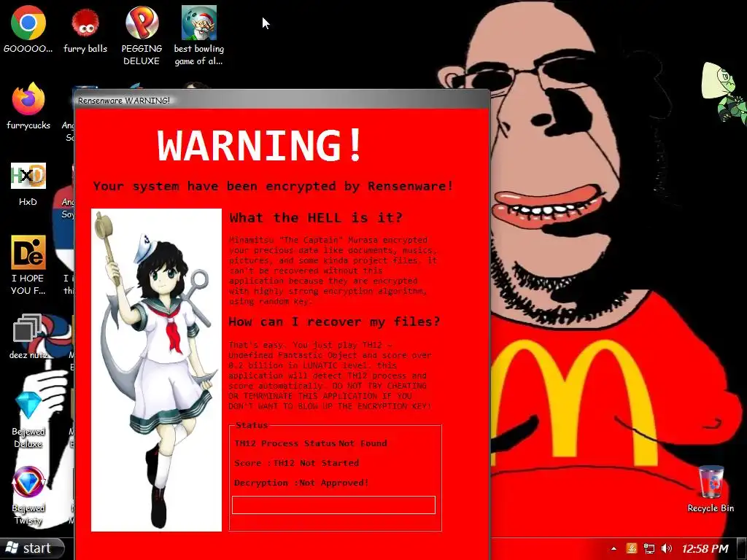747x560 pixels.
Task: Click the 'Score : TH12 Not Started' line
Action: (x=296, y=463)
